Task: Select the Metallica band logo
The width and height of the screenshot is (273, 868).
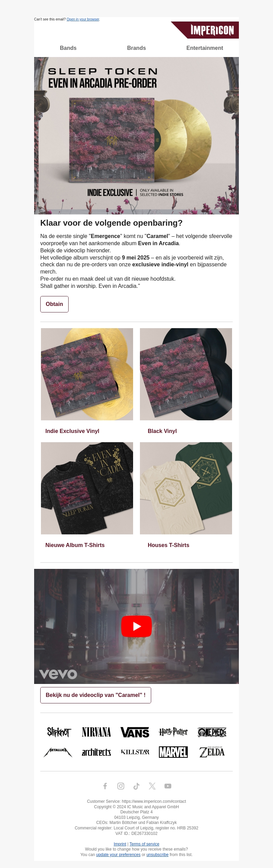Action: pos(58,752)
